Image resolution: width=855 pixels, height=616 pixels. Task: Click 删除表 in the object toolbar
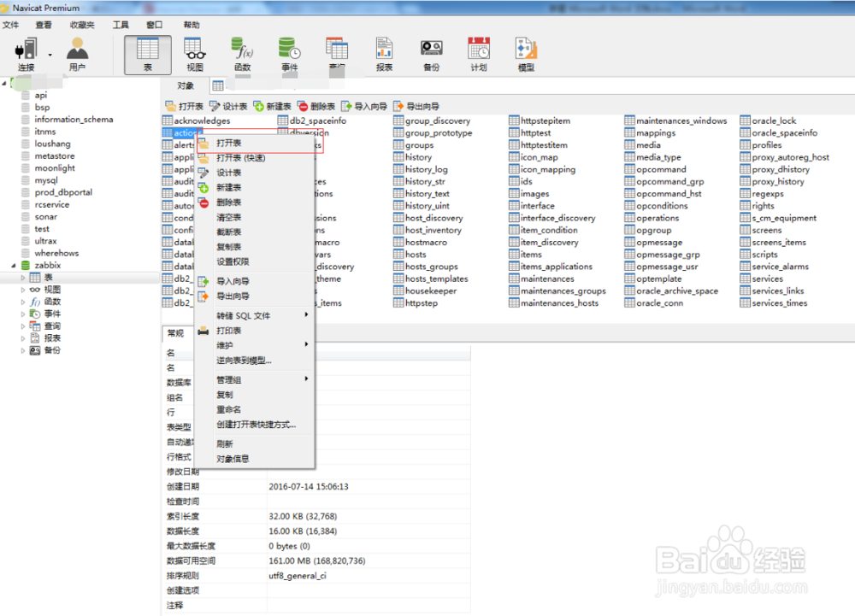coord(316,106)
